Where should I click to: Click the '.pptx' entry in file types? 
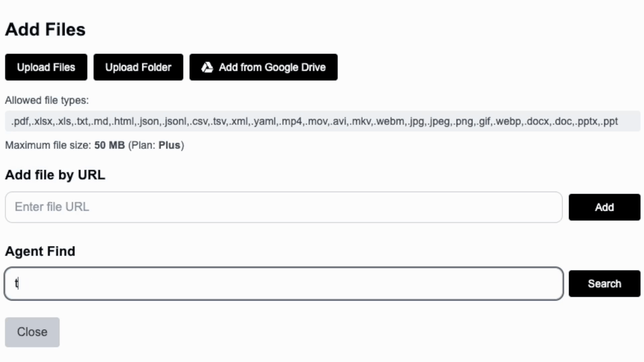pyautogui.click(x=587, y=121)
